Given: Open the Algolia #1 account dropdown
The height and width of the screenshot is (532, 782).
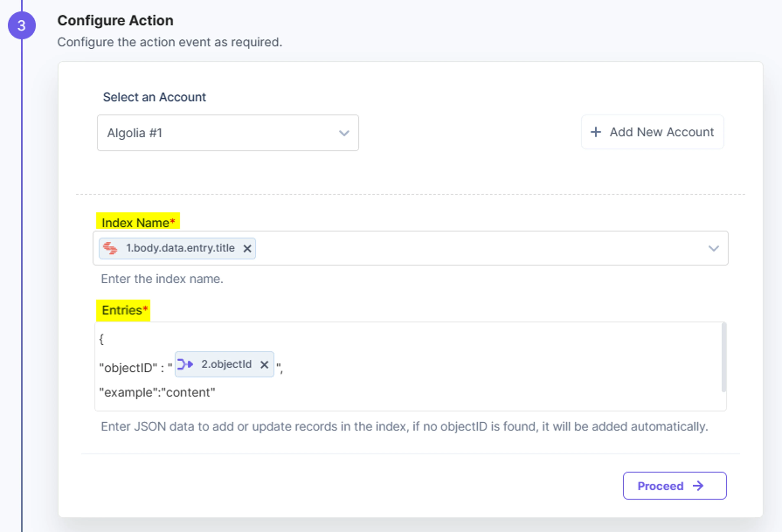Looking at the screenshot, I should coord(228,133).
